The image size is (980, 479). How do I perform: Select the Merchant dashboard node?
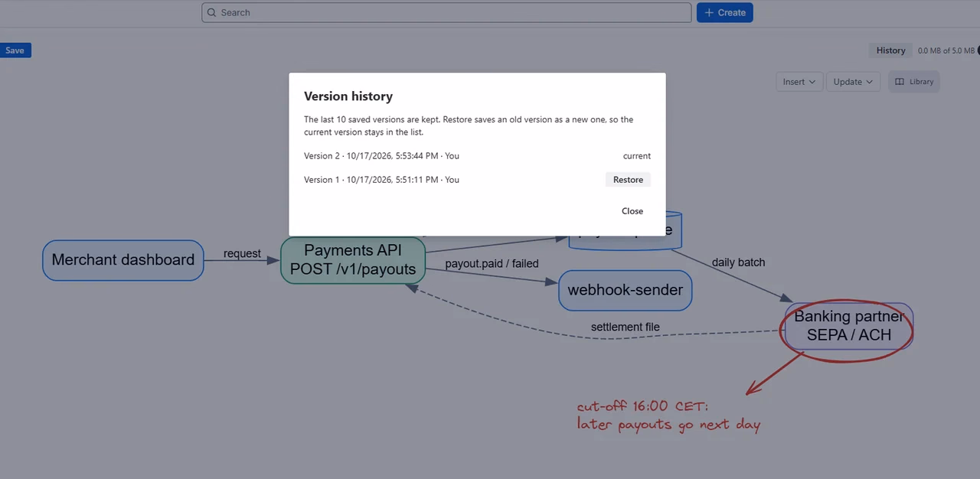(123, 260)
